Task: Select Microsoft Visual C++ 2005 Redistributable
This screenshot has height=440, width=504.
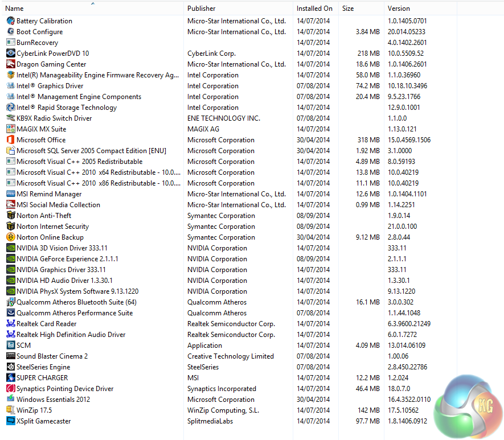Action: click(x=79, y=162)
